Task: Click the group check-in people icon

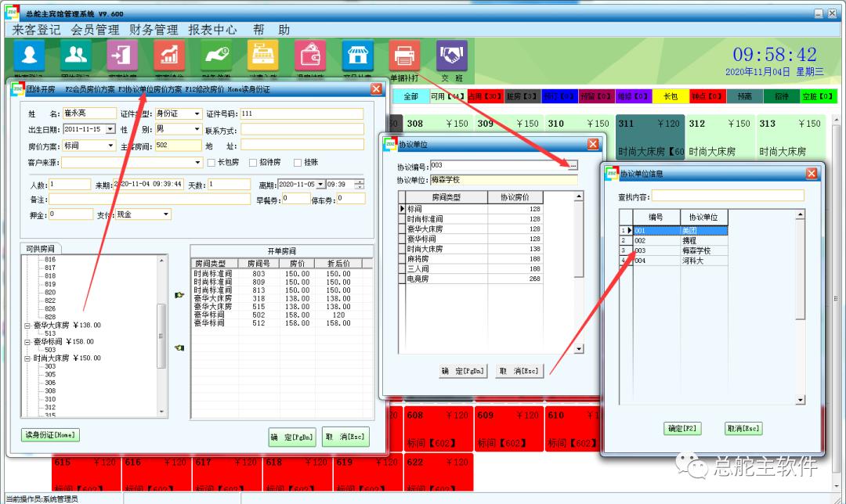Action: point(76,56)
